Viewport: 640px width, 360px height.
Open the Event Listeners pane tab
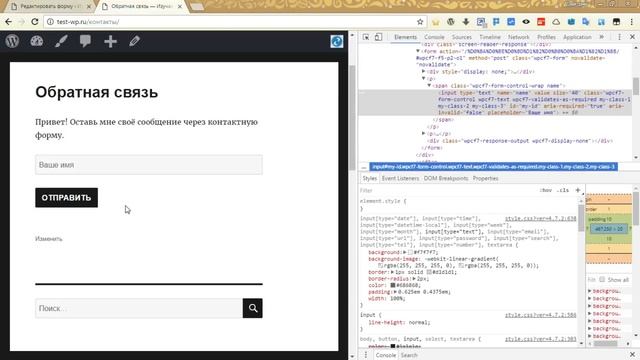coord(400,178)
